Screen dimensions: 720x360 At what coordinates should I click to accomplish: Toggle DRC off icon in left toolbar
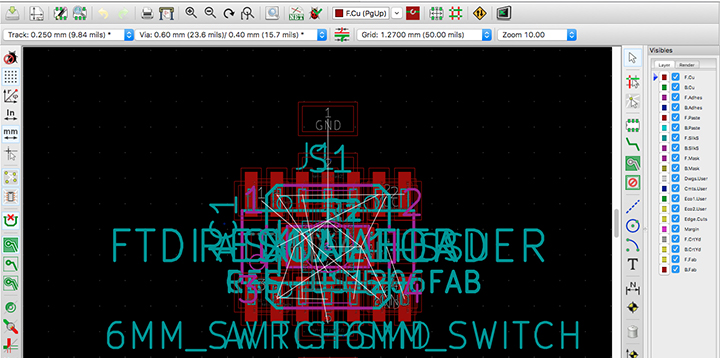pyautogui.click(x=11, y=58)
